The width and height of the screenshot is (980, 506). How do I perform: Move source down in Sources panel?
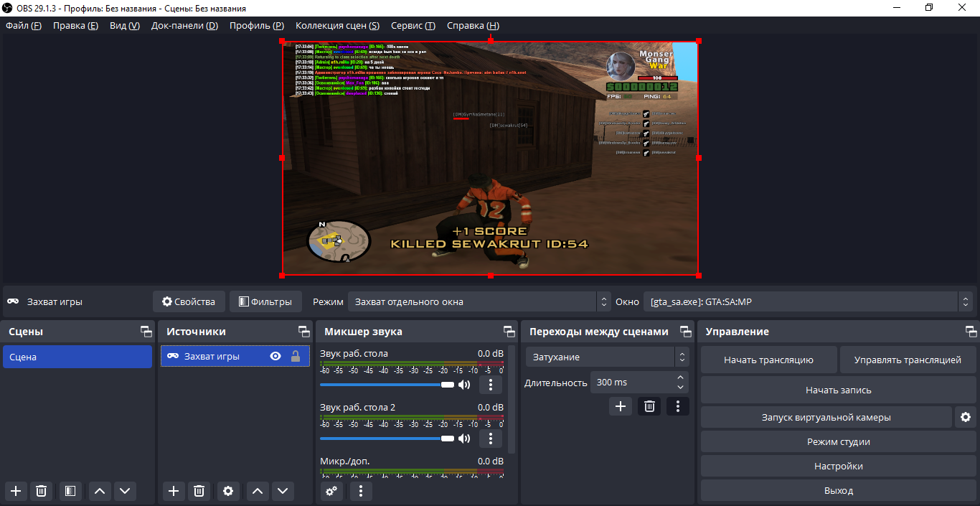coord(283,491)
